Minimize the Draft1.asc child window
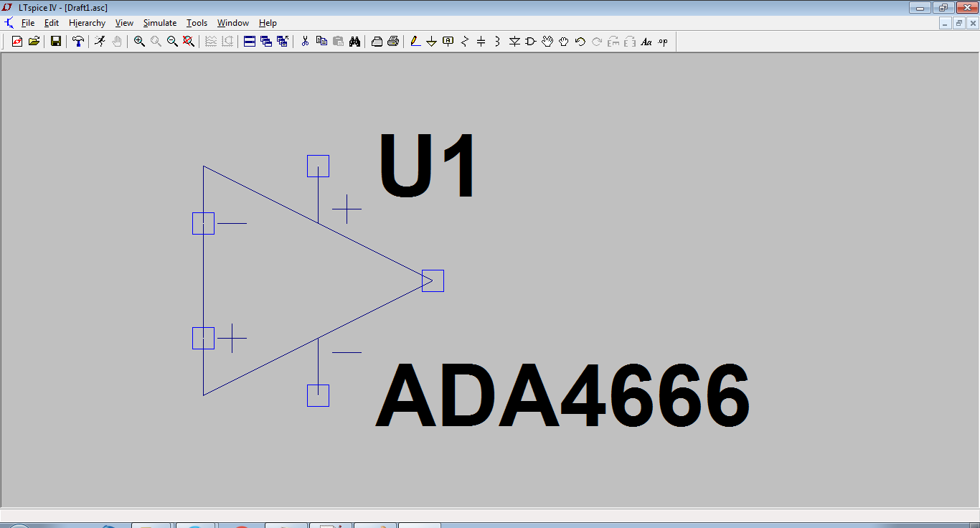The width and height of the screenshot is (980, 528). 946,23
